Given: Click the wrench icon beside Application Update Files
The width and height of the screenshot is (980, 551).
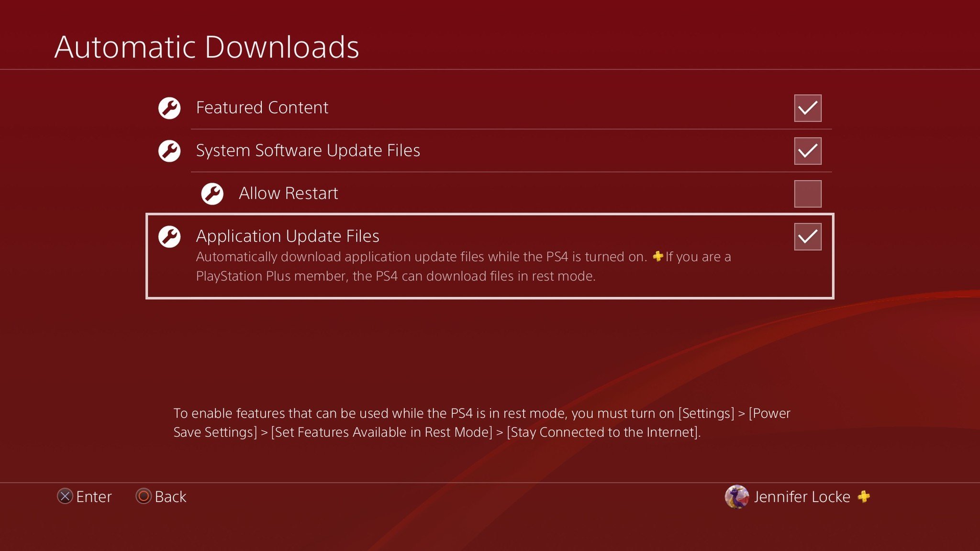Looking at the screenshot, I should [169, 237].
